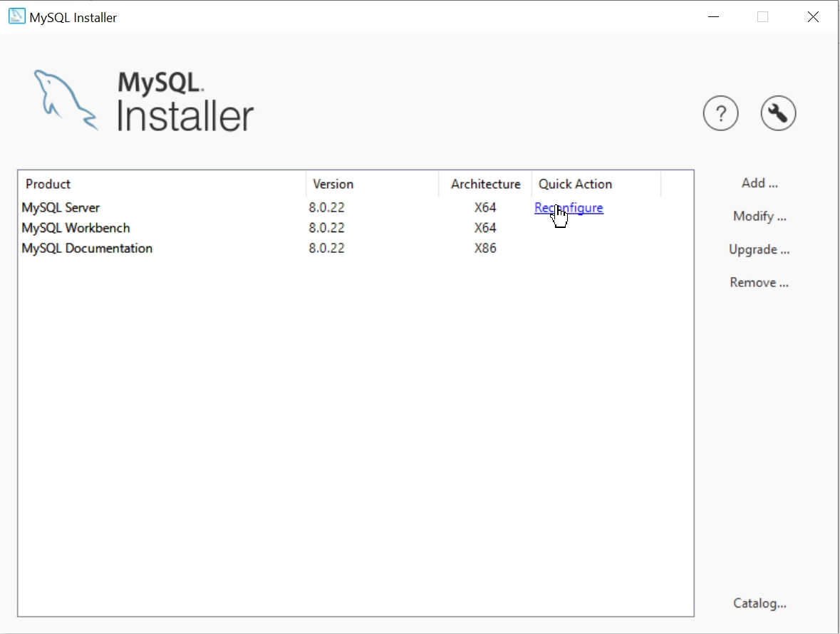840x634 pixels.
Task: Open the help question mark icon
Action: point(720,113)
